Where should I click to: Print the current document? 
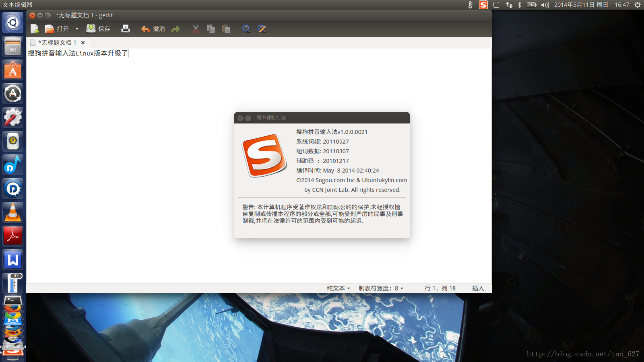(x=126, y=29)
